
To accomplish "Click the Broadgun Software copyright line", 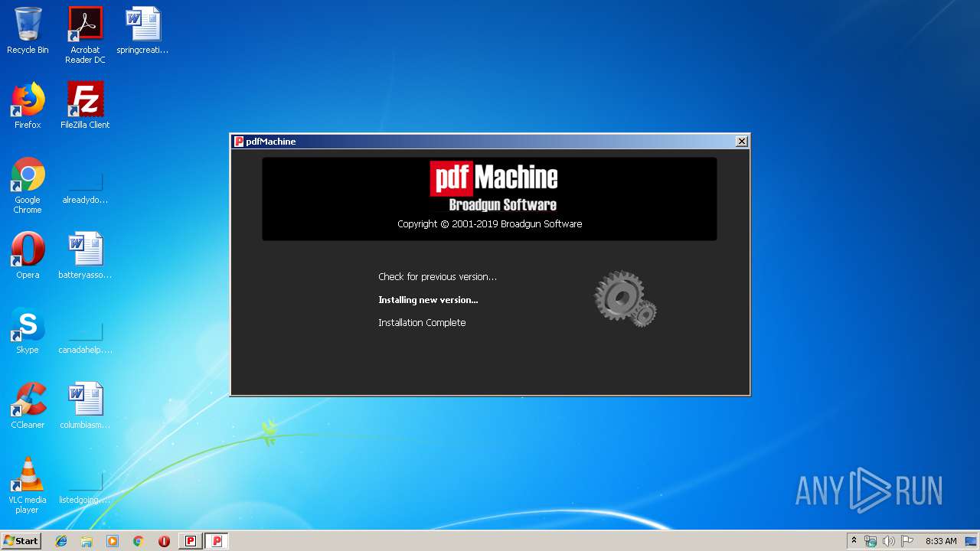I will pos(490,224).
